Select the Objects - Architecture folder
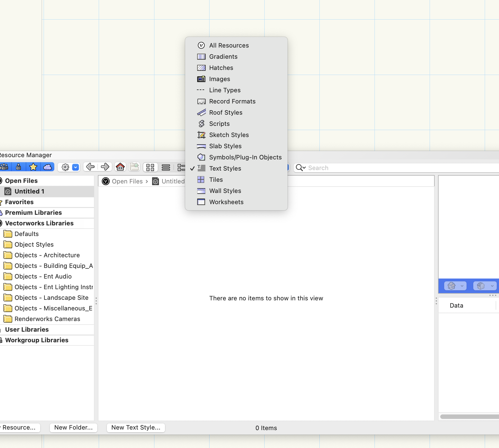The height and width of the screenshot is (448, 499). tap(47, 255)
